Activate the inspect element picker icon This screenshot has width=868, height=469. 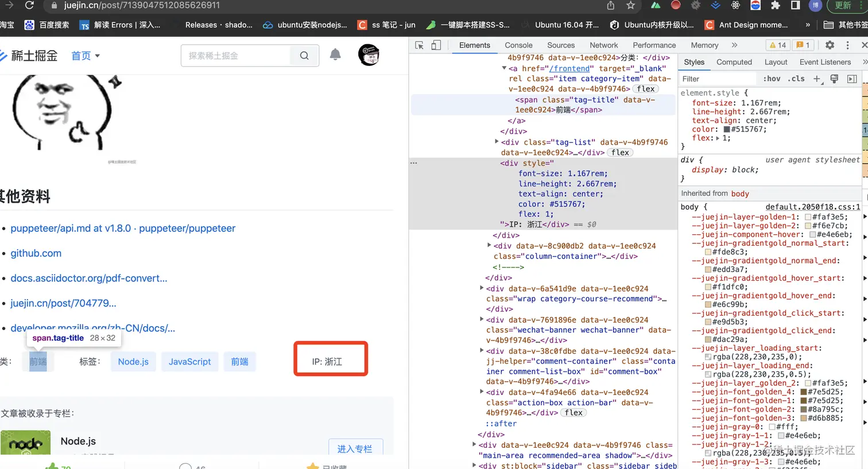(x=419, y=45)
